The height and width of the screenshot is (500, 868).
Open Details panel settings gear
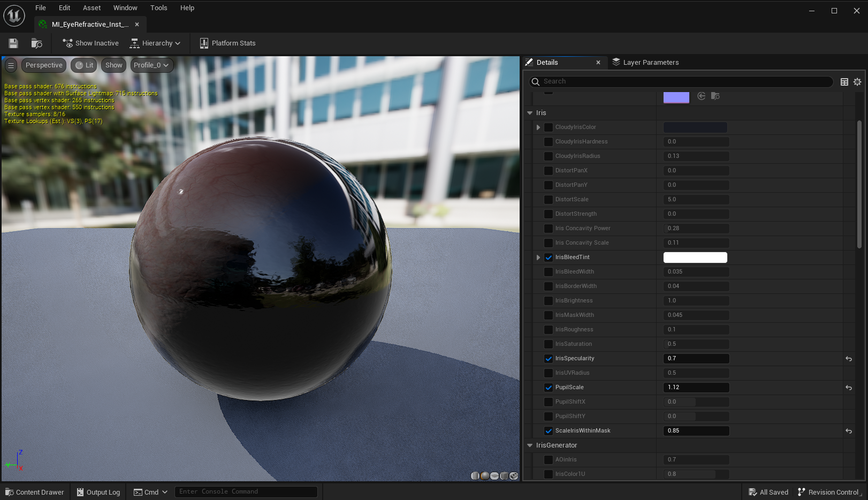[x=857, y=82]
